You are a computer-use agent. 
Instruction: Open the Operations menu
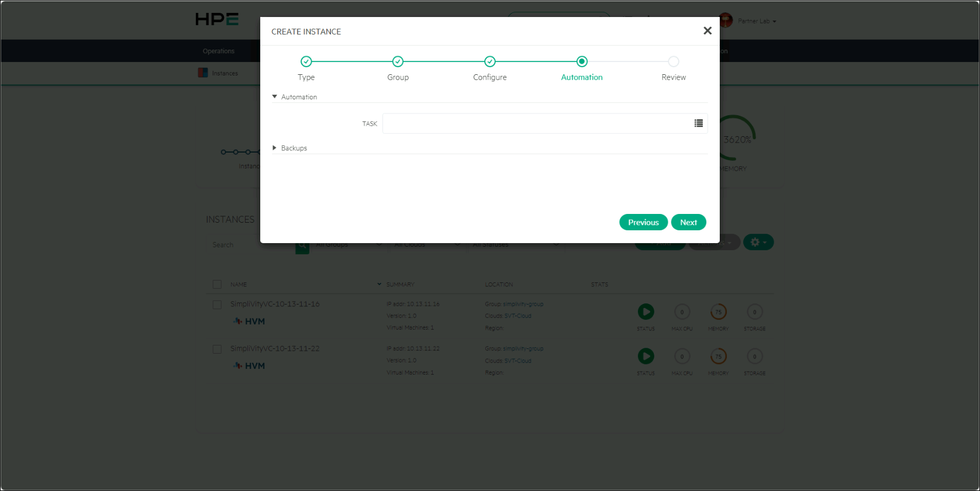[219, 51]
